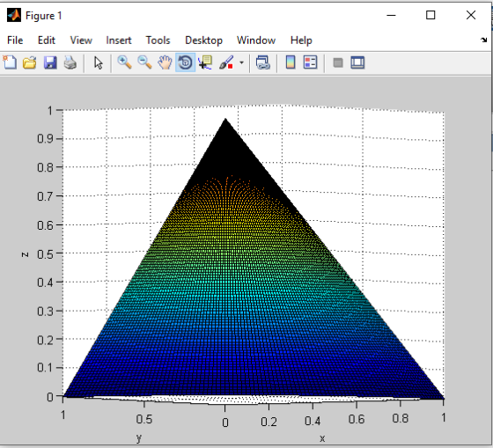Click the 0.5 tick label on y axis

pyautogui.click(x=144, y=419)
